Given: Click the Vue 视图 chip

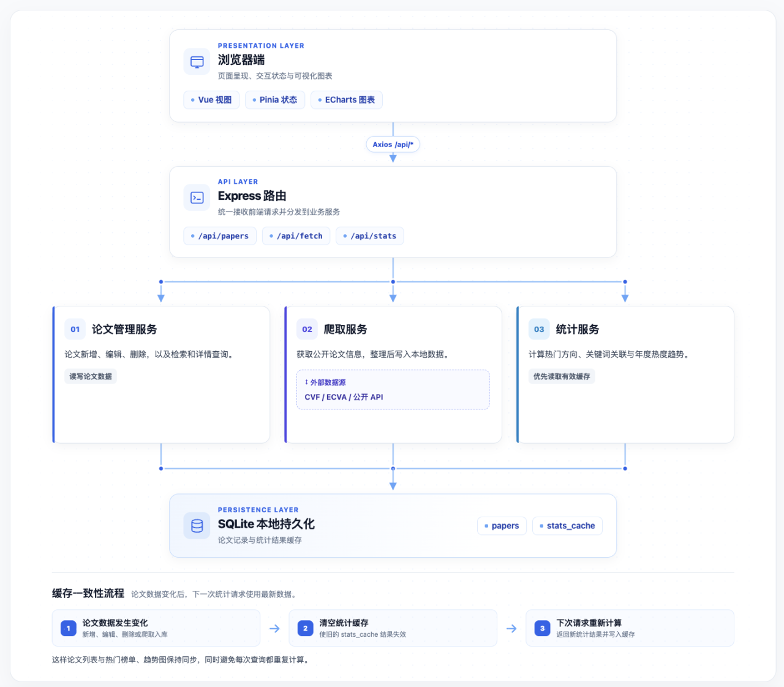Looking at the screenshot, I should click(x=211, y=100).
